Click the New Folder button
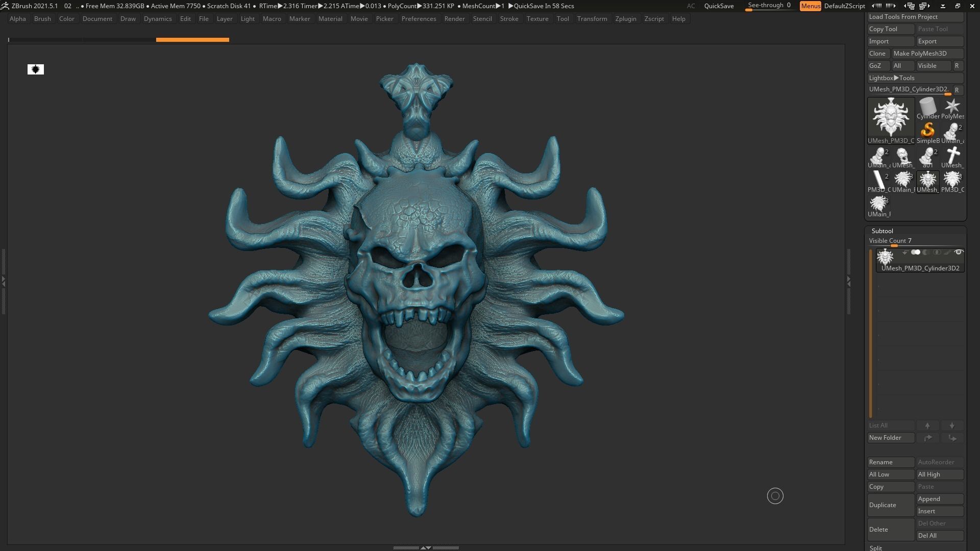This screenshot has height=551, width=980. click(x=891, y=438)
